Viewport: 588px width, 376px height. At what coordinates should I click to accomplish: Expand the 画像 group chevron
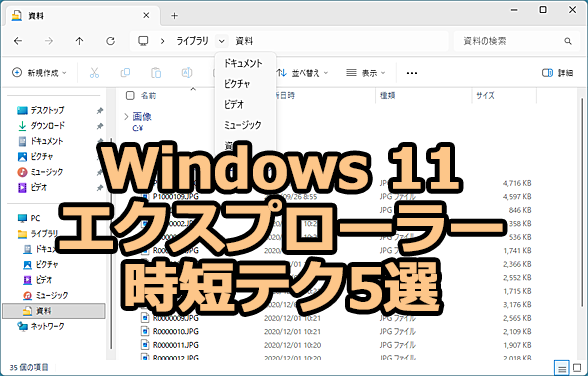point(126,117)
